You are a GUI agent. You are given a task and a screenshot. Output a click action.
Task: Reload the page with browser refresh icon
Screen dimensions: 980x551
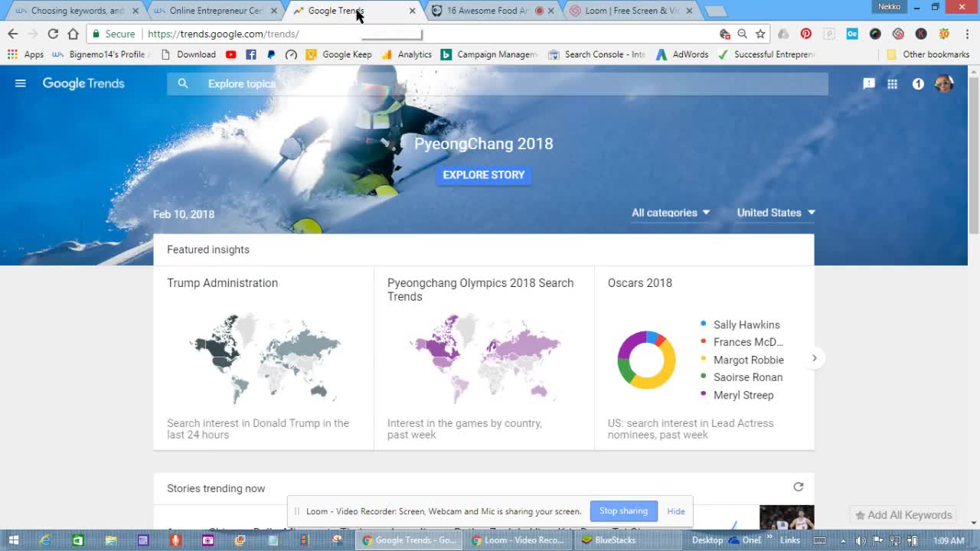pos(53,34)
